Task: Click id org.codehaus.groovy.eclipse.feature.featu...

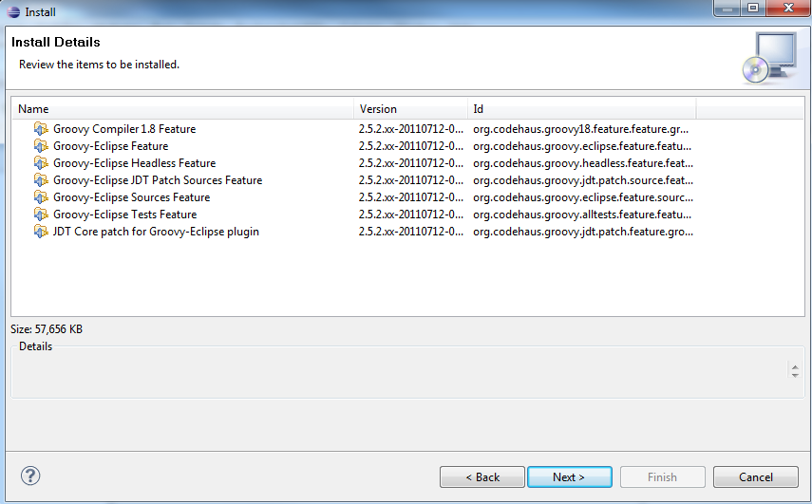Action: pyautogui.click(x=581, y=146)
